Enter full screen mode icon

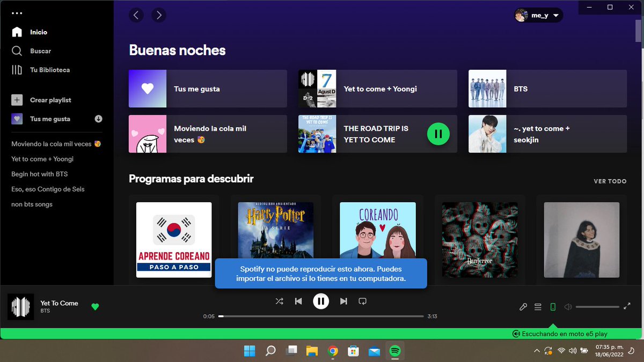(627, 307)
